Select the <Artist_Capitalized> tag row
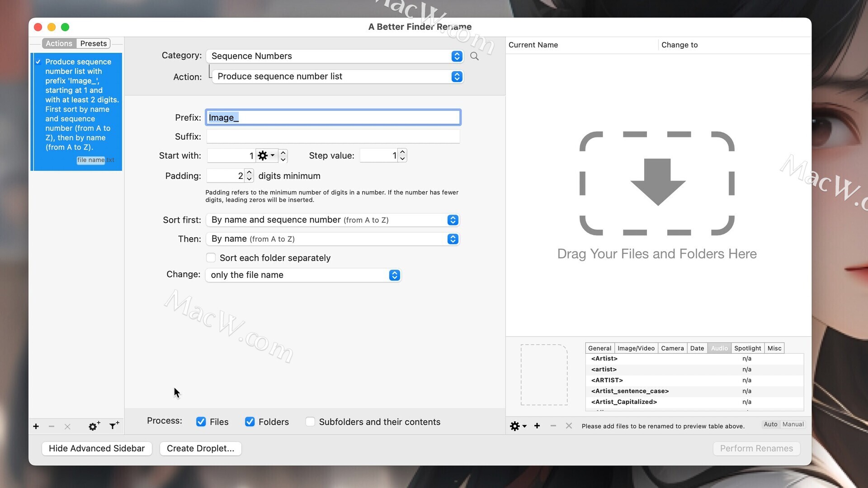 click(x=694, y=402)
